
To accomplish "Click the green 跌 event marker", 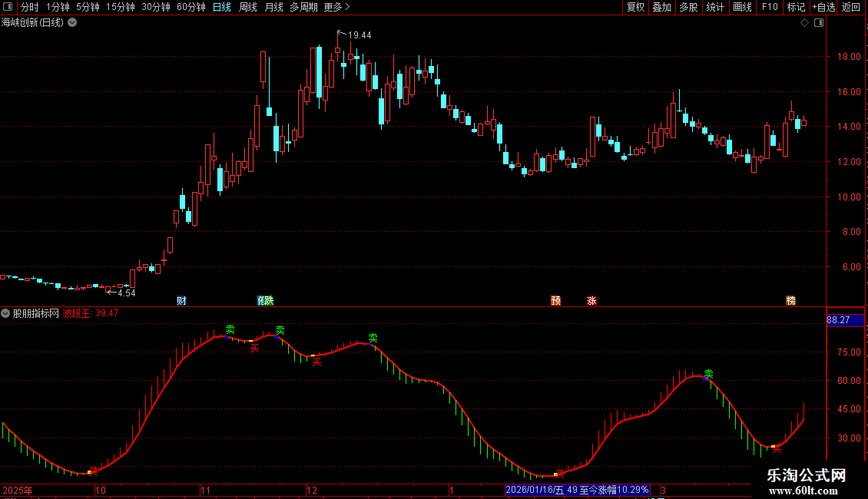I will click(269, 300).
